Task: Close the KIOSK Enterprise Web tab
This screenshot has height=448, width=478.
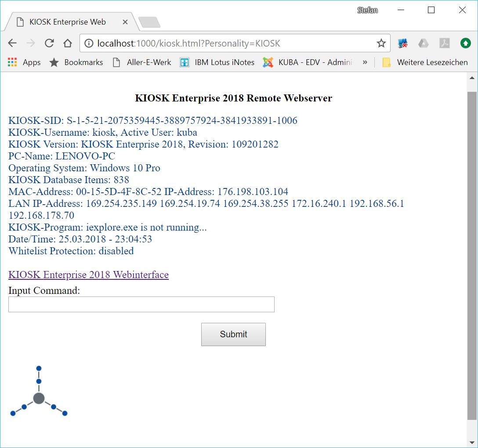Action: (125, 22)
